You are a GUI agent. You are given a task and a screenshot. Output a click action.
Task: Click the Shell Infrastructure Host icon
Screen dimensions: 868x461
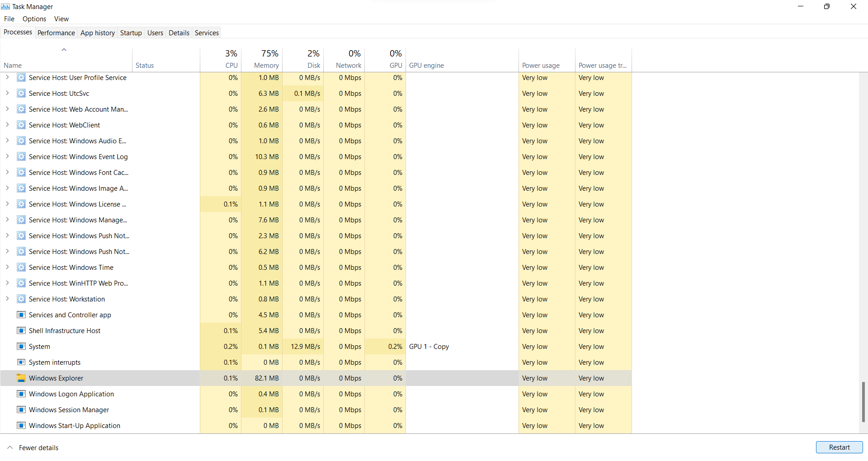(x=21, y=331)
